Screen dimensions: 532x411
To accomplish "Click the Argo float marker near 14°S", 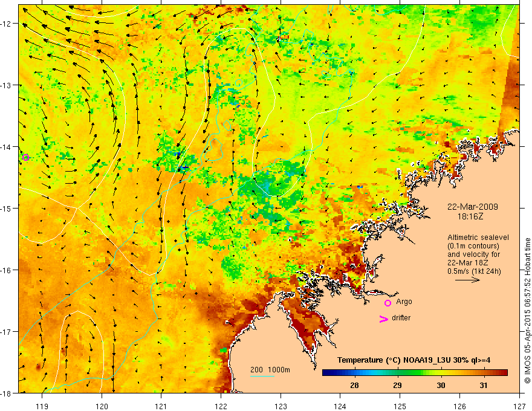I will tap(25, 157).
